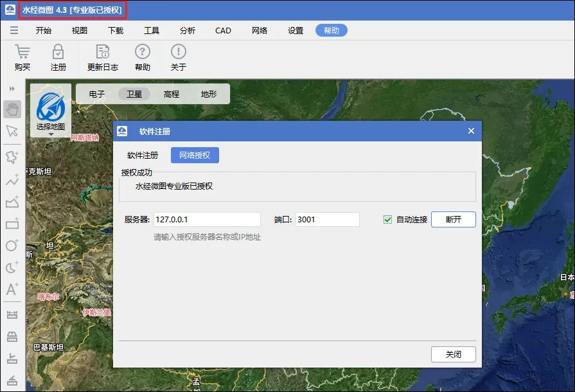Open the 关于 about info icon
This screenshot has width=575, height=392.
click(178, 51)
